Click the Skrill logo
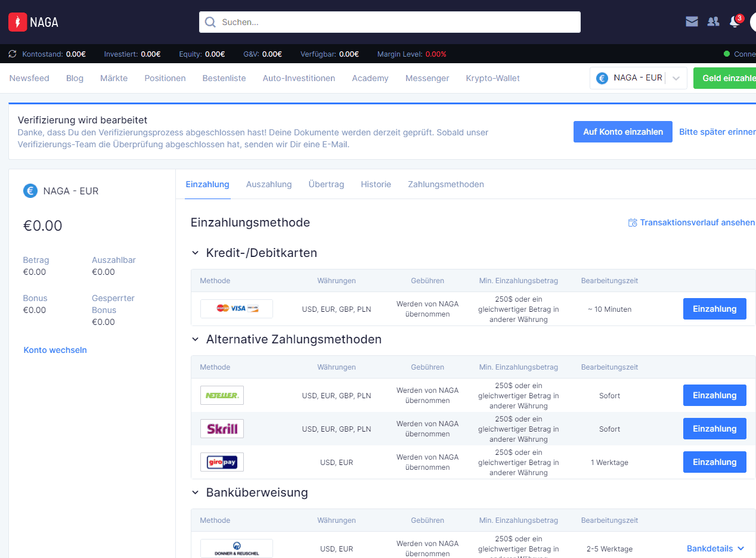This screenshot has width=756, height=558. pos(222,429)
